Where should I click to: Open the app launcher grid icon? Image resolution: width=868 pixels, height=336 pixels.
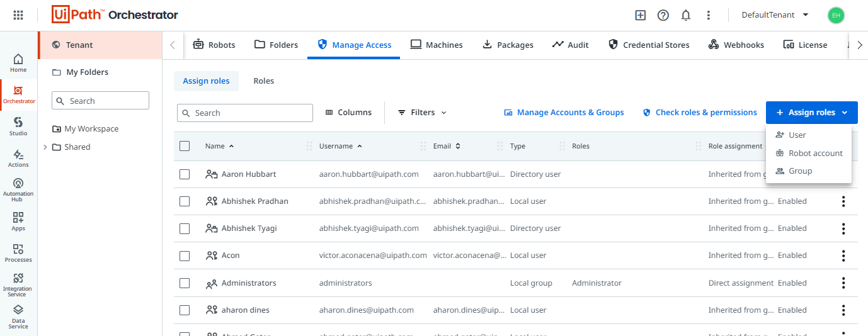[x=18, y=15]
